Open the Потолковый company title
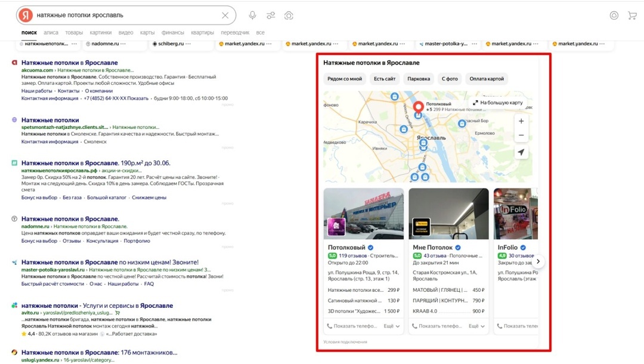This screenshot has height=364, width=644. coord(346,247)
